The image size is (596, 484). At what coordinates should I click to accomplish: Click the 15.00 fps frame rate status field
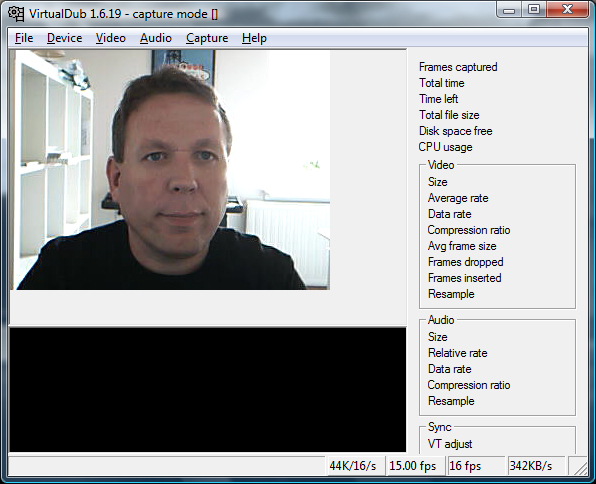tap(415, 466)
